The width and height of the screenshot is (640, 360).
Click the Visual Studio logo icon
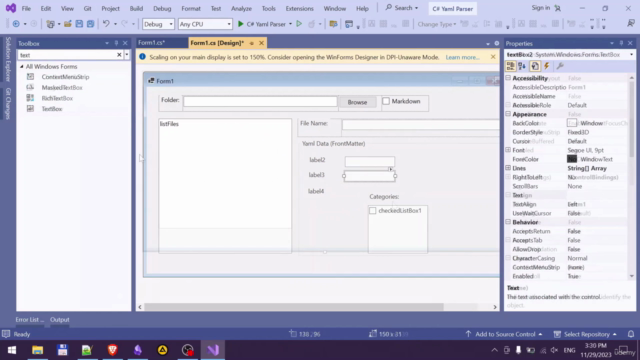tap(11, 8)
